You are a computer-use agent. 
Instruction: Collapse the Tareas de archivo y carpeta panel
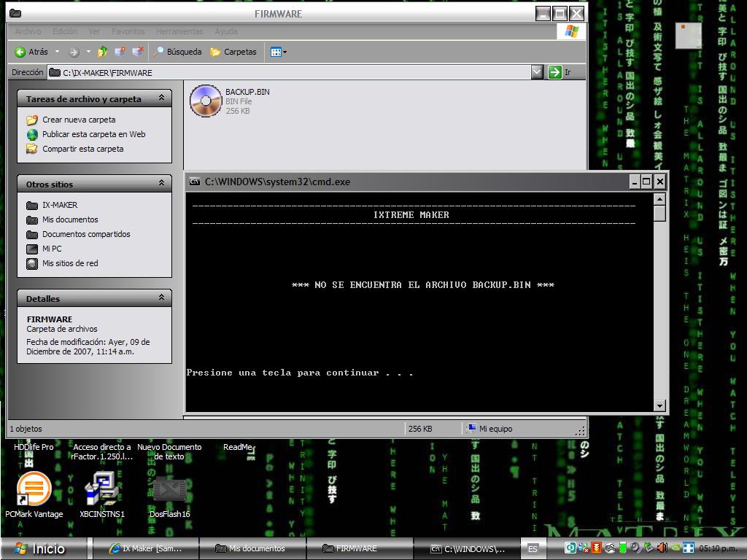click(161, 98)
